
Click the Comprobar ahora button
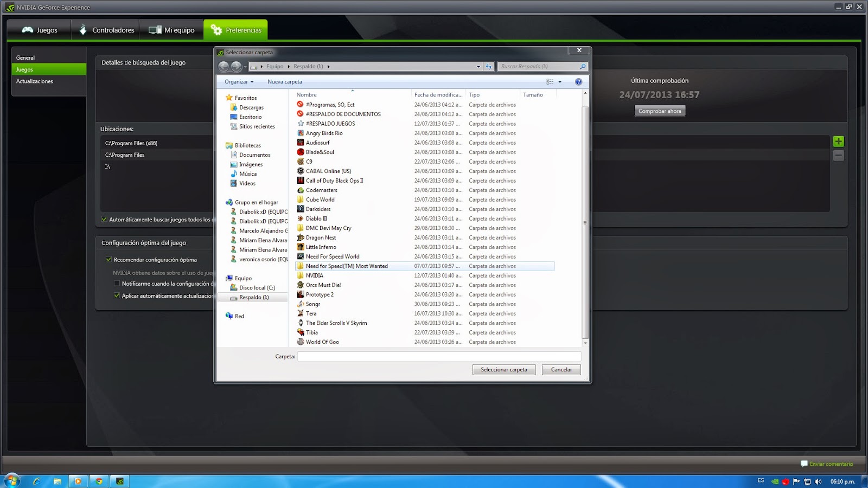[x=660, y=111]
